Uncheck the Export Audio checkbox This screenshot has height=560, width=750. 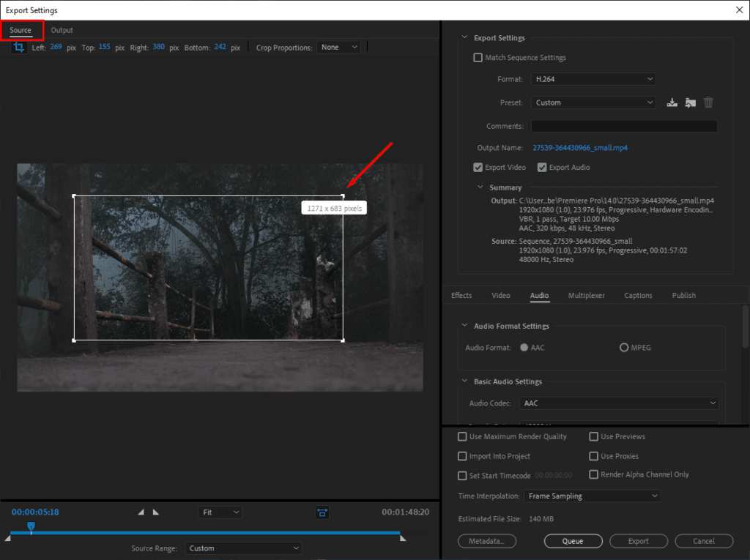[542, 168]
